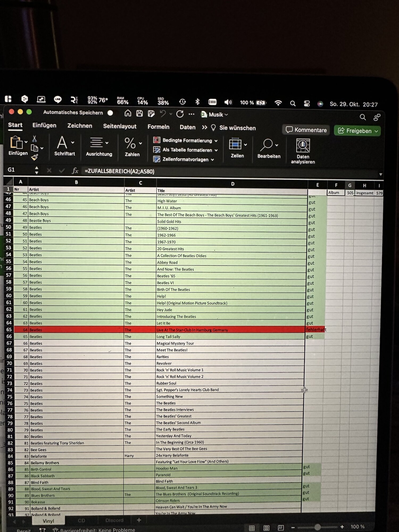Click the zoom out minus button

point(293,527)
